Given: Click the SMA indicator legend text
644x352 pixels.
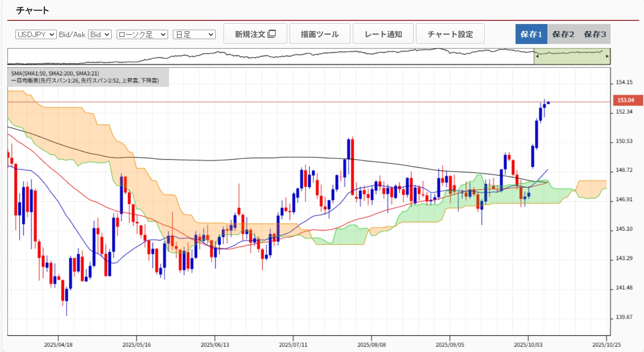Looking at the screenshot, I should pos(55,73).
